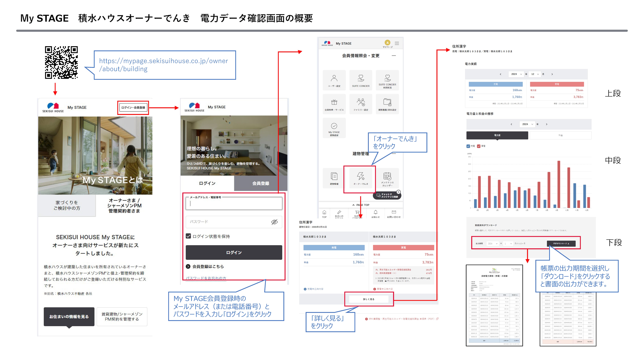Click the 会員特典・サービス gift icon
Viewport: 644px width, 362px height.
[x=334, y=102]
